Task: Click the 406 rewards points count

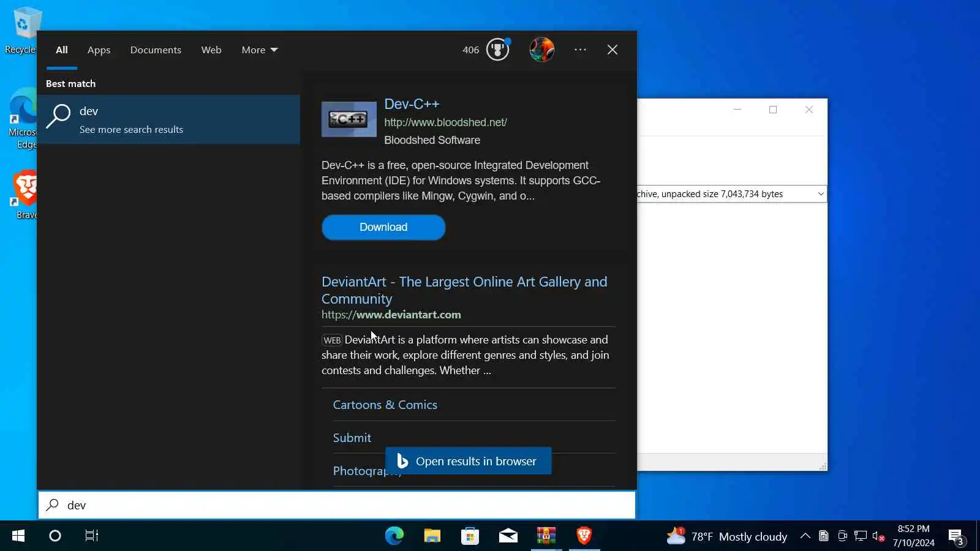Action: coord(471,50)
